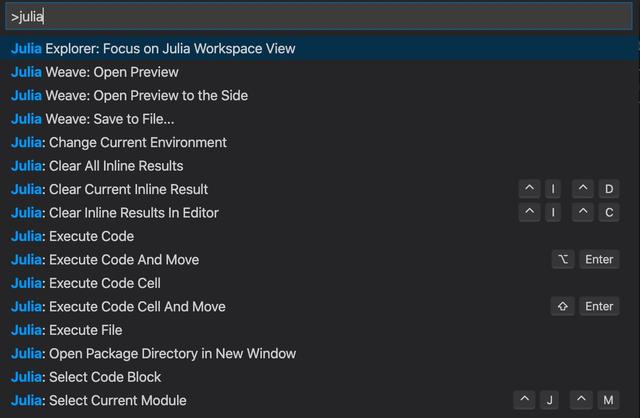Image resolution: width=640 pixels, height=418 pixels.
Task: Choose Julia: Select Current Module
Action: tap(99, 401)
